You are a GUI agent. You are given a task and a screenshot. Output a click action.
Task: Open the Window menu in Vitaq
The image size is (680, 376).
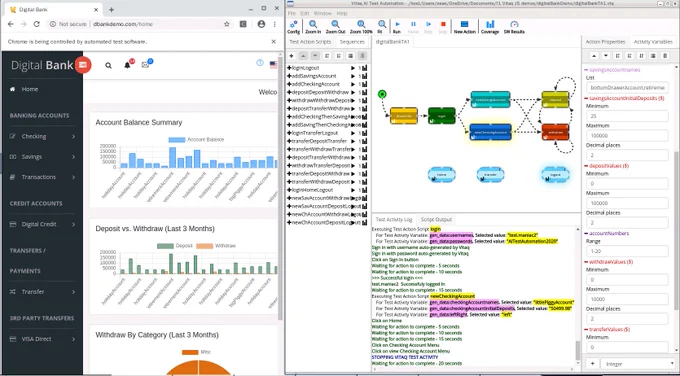click(322, 13)
